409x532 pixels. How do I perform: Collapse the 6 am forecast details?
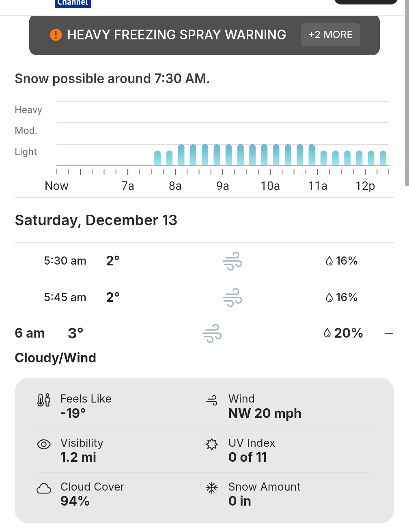pyautogui.click(x=389, y=333)
